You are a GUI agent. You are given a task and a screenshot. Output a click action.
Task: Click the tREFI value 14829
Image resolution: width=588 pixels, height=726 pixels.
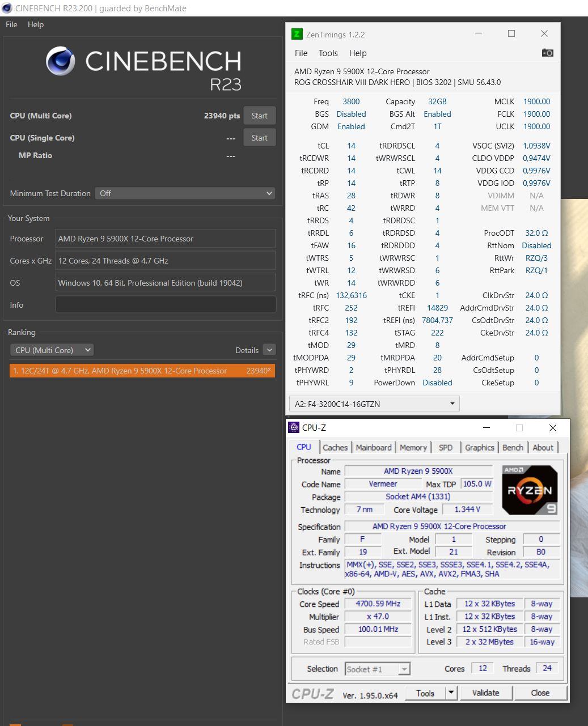click(x=437, y=308)
